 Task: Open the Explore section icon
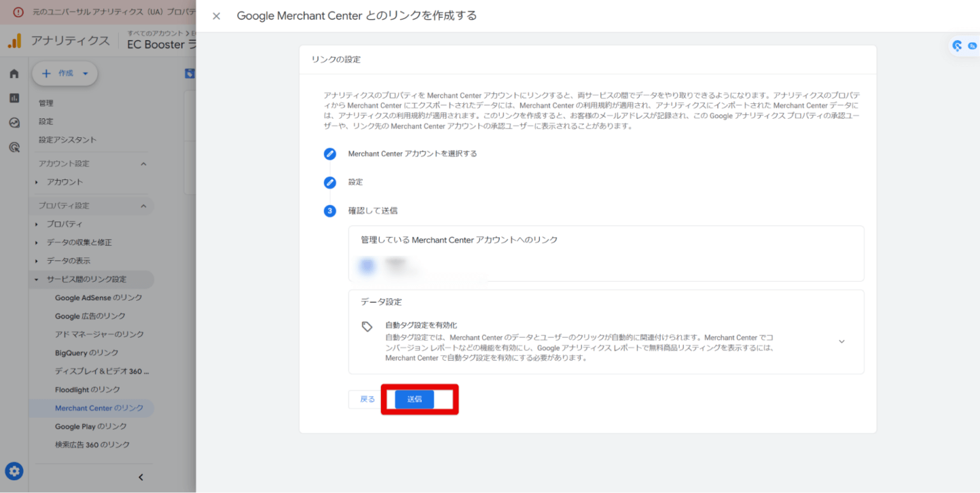tap(13, 123)
